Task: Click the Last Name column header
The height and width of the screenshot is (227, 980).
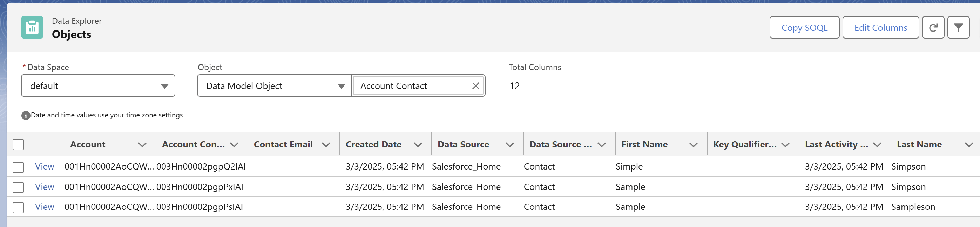Action: click(x=919, y=144)
